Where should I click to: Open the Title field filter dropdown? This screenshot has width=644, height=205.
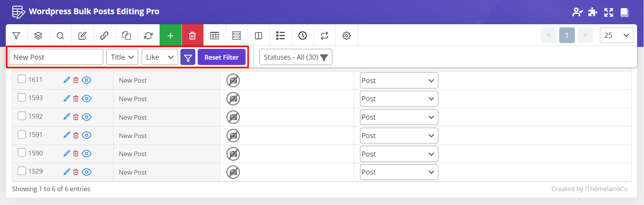coord(122,57)
